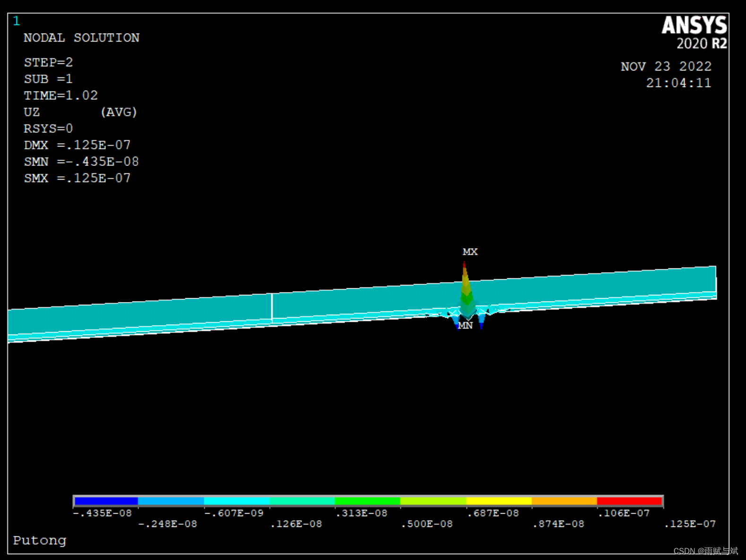Image resolution: width=746 pixels, height=560 pixels.
Task: Select the 2020 R2 version text
Action: pyautogui.click(x=702, y=44)
